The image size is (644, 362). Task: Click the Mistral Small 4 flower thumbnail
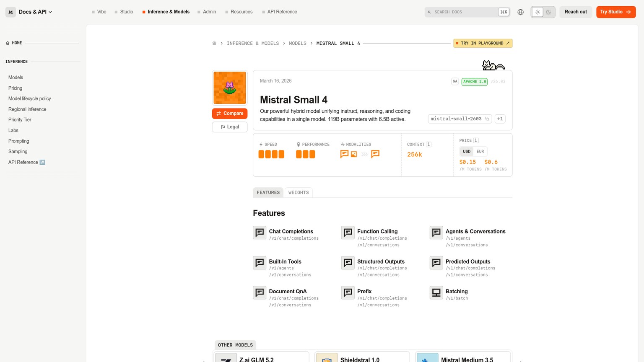pos(230,88)
